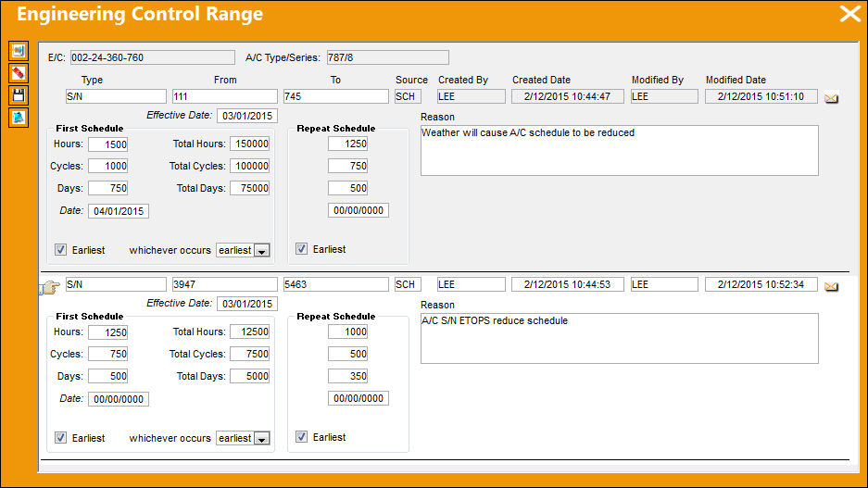This screenshot has height=488, width=868.
Task: Click Created Date value 2/12/2015 10:44:53
Action: click(568, 284)
